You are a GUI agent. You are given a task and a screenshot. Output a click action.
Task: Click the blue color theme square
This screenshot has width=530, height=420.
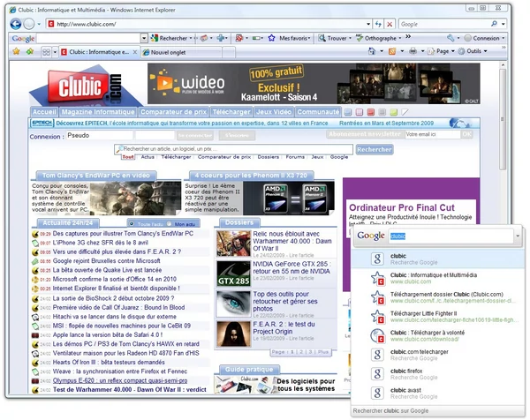pos(348,112)
